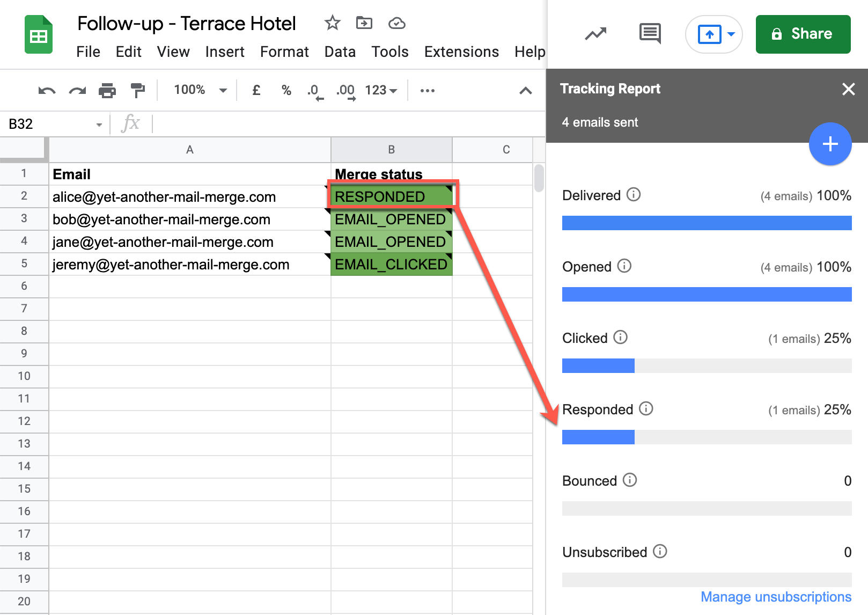
Task: Click the blue plus floating button
Action: click(830, 144)
